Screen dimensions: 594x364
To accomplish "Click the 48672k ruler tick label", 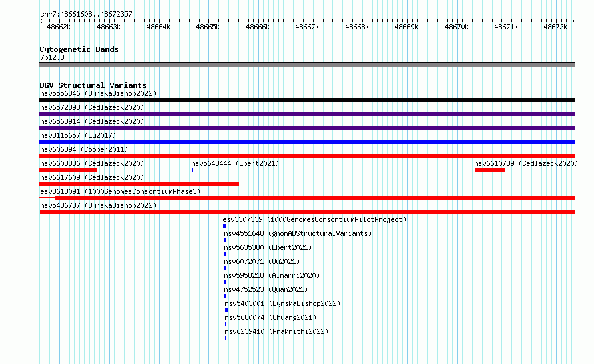I will pos(555,27).
